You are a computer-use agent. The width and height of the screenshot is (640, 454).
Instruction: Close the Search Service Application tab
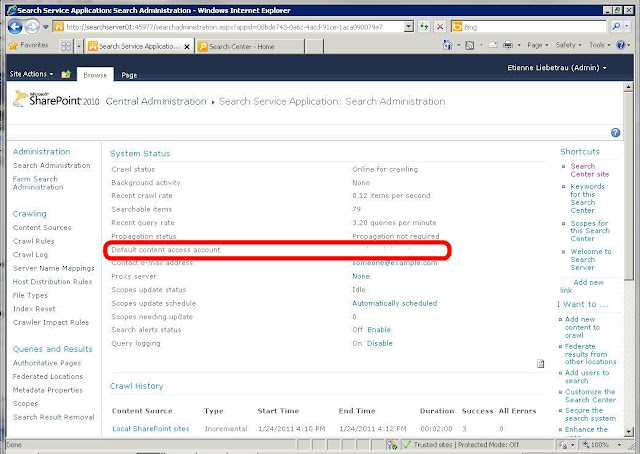(x=187, y=47)
